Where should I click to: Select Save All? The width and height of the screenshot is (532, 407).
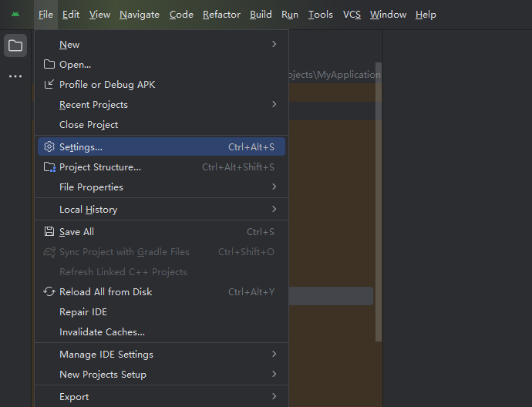(x=161, y=232)
